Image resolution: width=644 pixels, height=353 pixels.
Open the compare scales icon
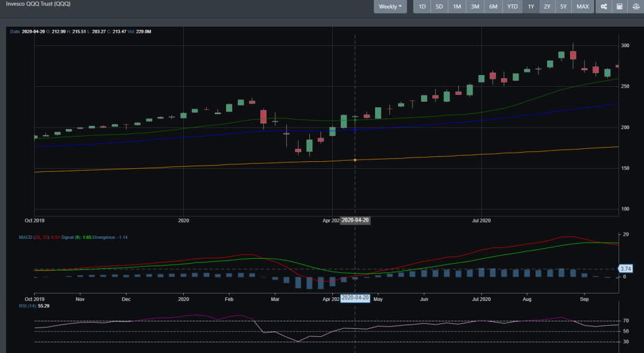pos(635,7)
